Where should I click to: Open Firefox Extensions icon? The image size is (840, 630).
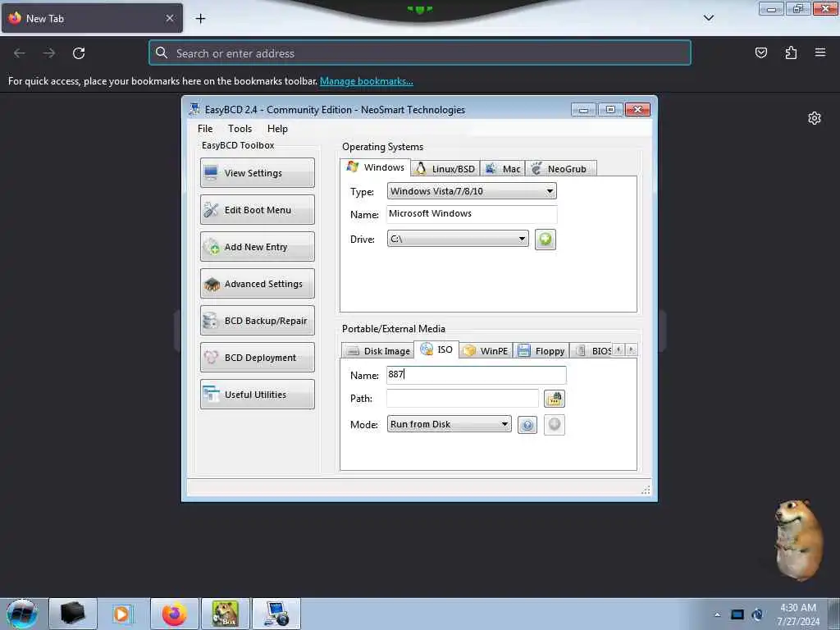tap(791, 52)
